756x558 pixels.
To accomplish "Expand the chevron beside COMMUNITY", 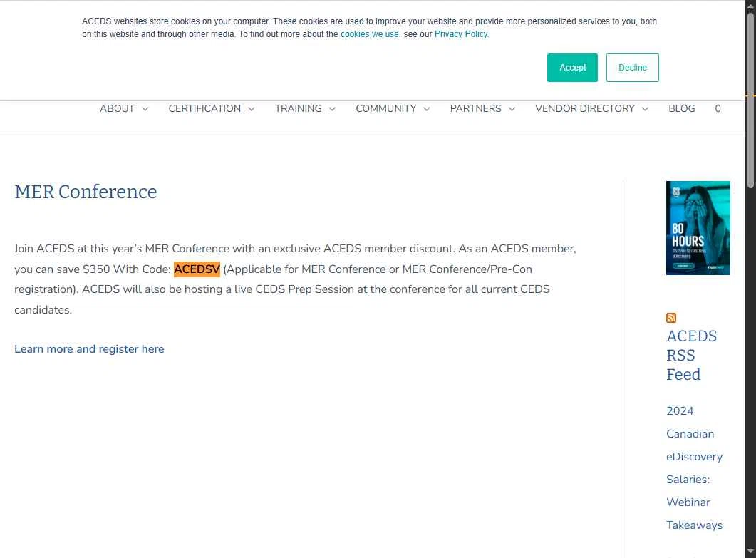I will click(x=427, y=109).
